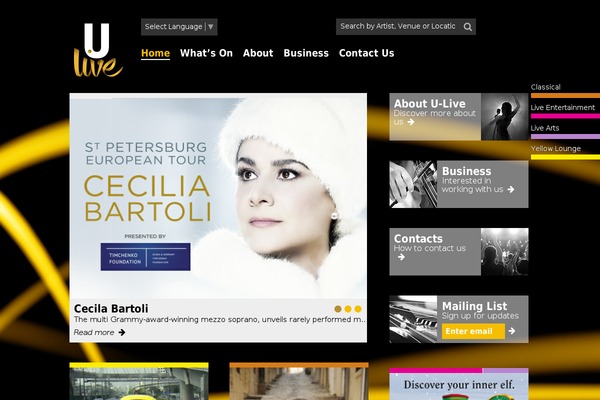Click the Cecila Bartoli slide title
Screen dimensions: 600x400
tap(111, 309)
